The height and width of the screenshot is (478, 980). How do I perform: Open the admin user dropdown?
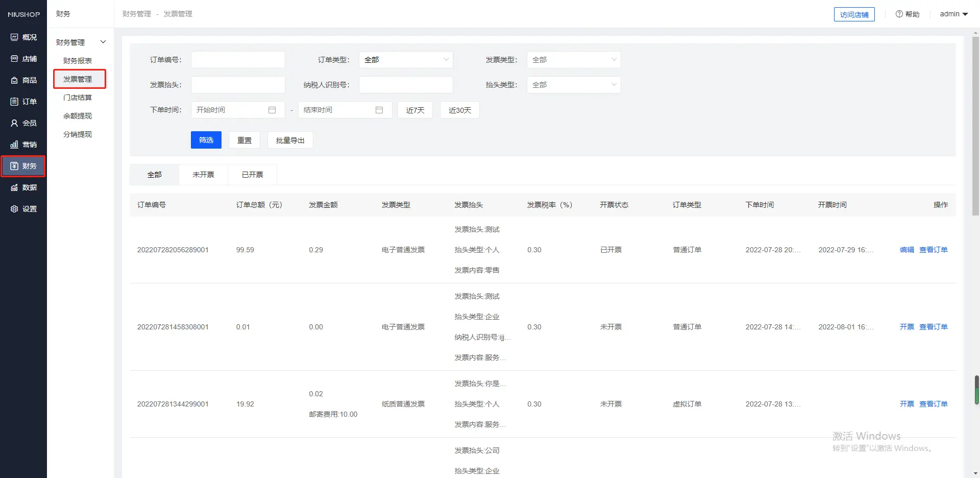(x=953, y=14)
